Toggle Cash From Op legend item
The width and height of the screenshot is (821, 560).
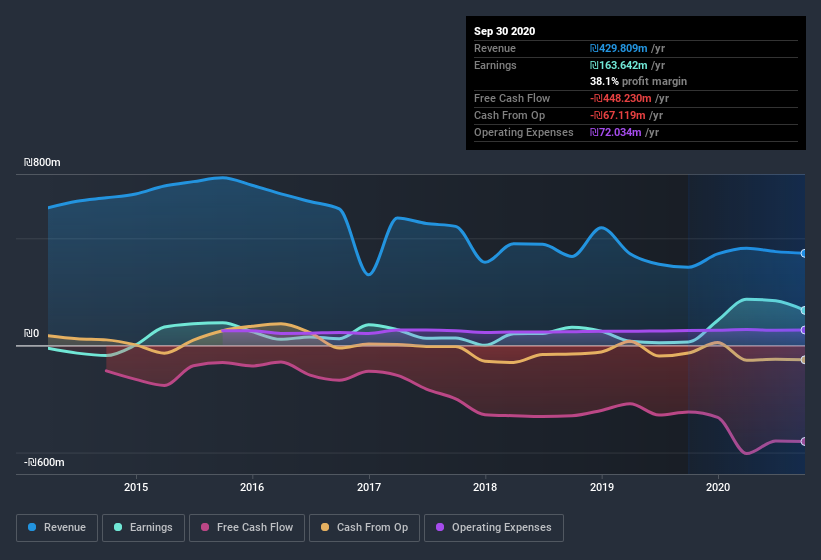point(362,527)
